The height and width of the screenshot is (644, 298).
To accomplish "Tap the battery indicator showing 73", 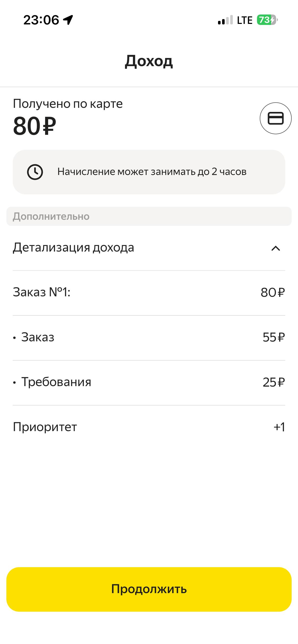I will coord(267,20).
